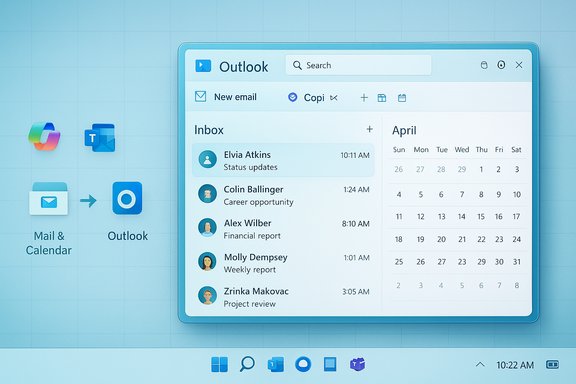Select April 14 in the calendar

tap(462, 217)
